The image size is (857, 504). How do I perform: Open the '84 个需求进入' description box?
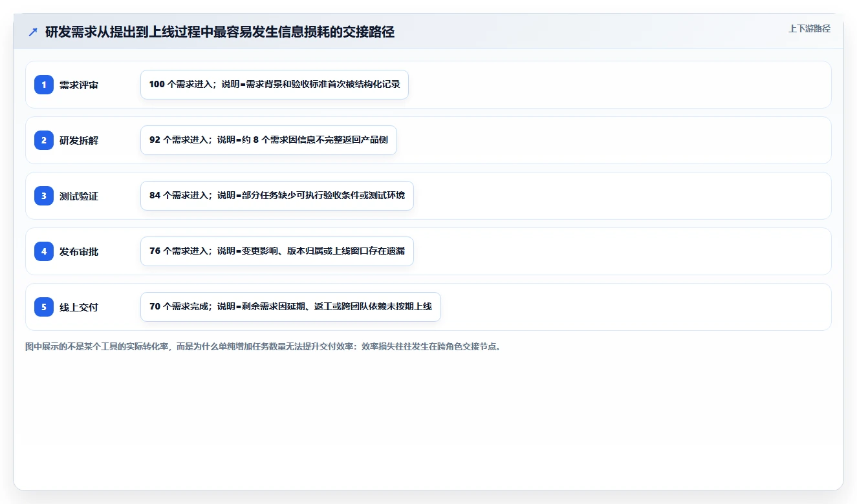[277, 196]
